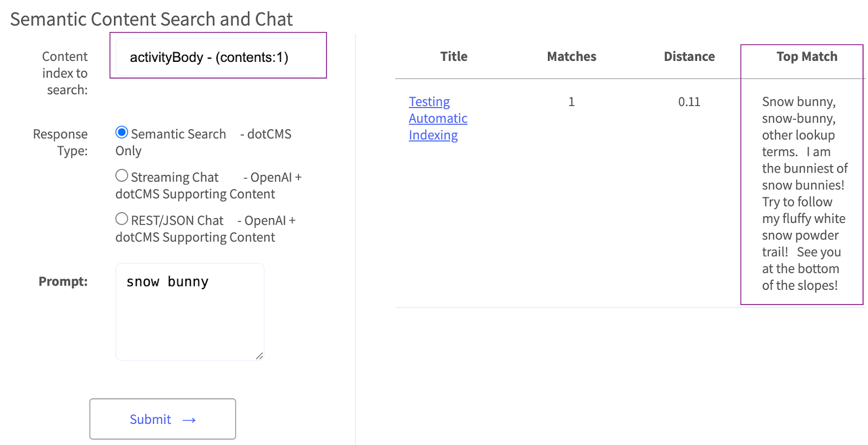The width and height of the screenshot is (868, 445).
Task: Click the Distance column header
Action: pos(689,56)
